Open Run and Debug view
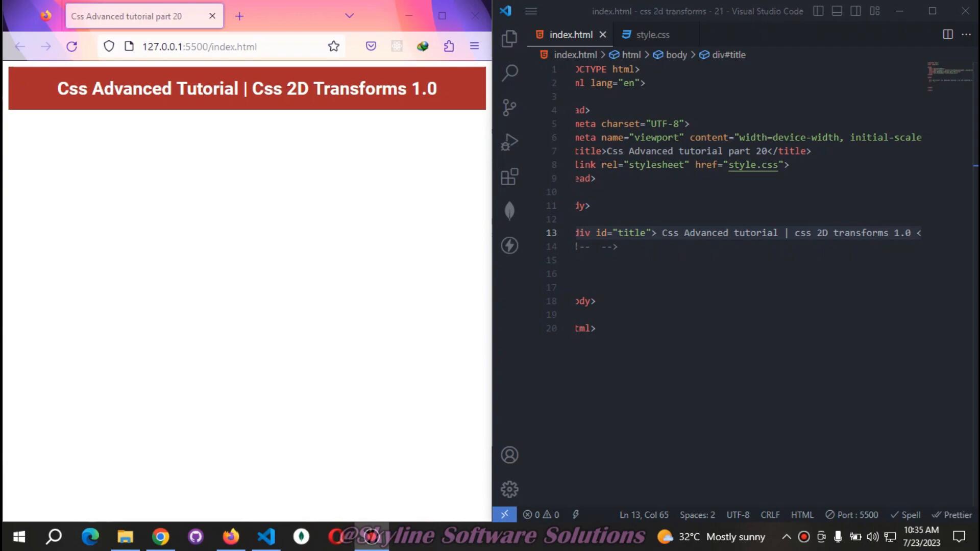The width and height of the screenshot is (980, 551). coord(509,142)
